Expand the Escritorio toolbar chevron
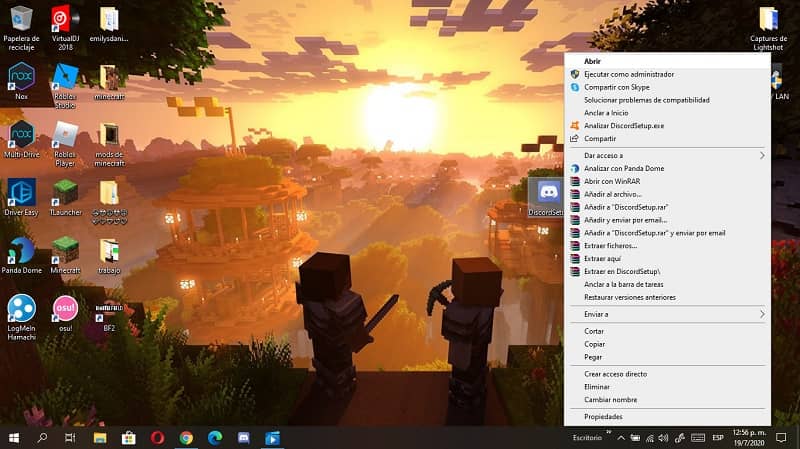 [x=608, y=433]
